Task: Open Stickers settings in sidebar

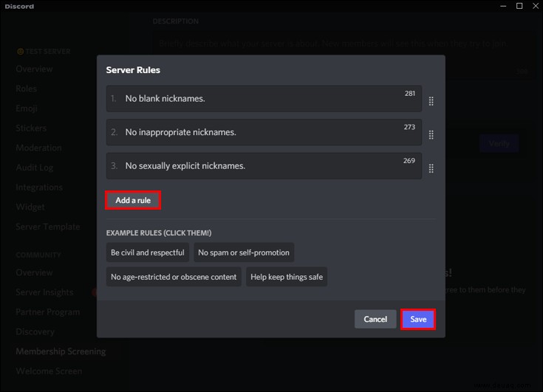Action: (31, 128)
